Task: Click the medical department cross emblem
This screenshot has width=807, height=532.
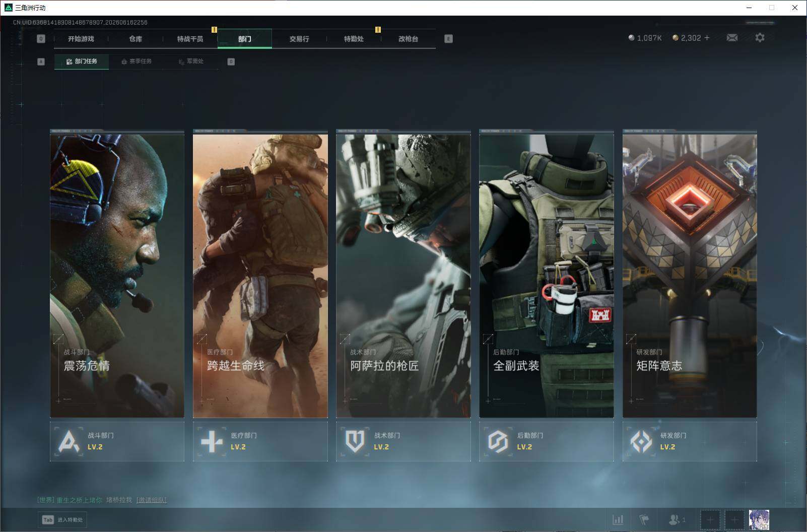Action: pyautogui.click(x=212, y=442)
